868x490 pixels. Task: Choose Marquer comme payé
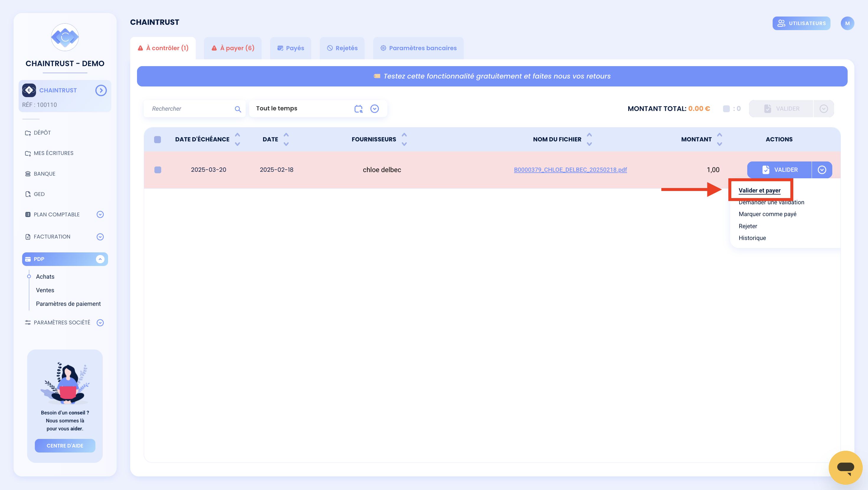point(767,214)
